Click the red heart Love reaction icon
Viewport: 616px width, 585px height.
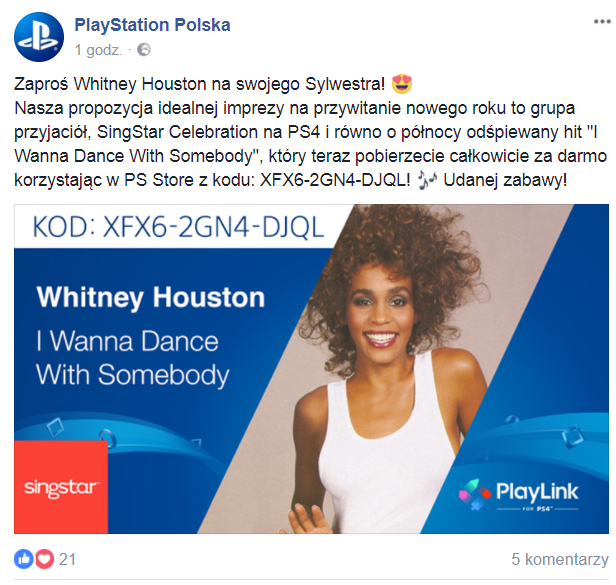(44, 559)
